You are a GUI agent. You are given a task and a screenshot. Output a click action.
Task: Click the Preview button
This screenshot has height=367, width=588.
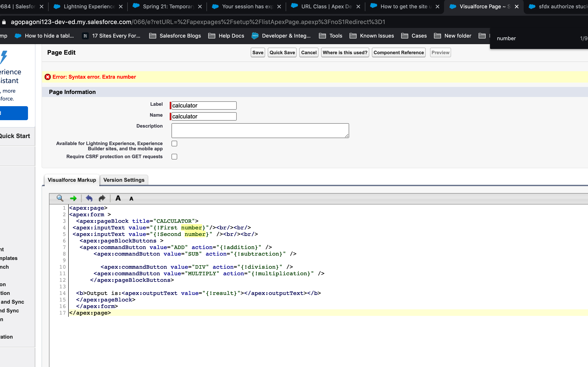pyautogui.click(x=441, y=52)
